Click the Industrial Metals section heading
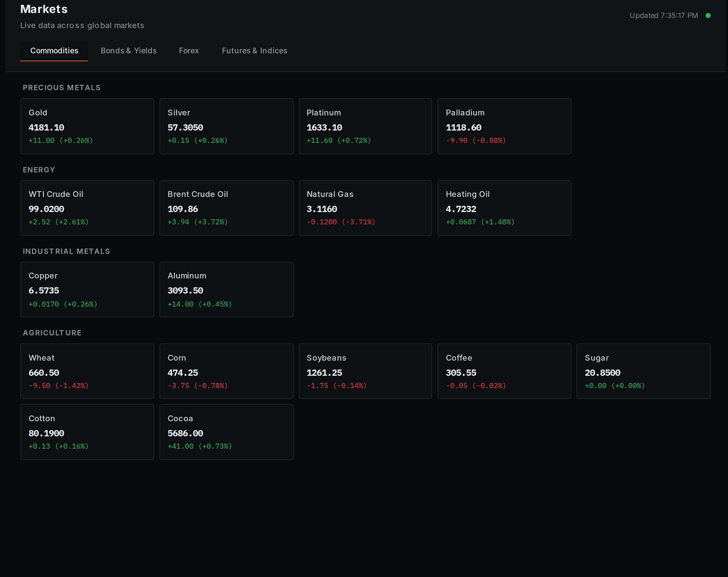Image resolution: width=728 pixels, height=577 pixels. coord(67,251)
